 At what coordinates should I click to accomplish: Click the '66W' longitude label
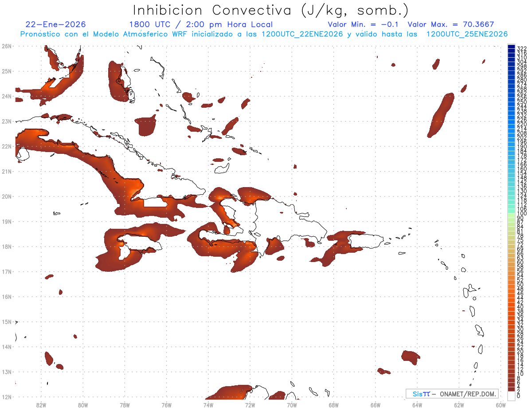click(x=376, y=404)
